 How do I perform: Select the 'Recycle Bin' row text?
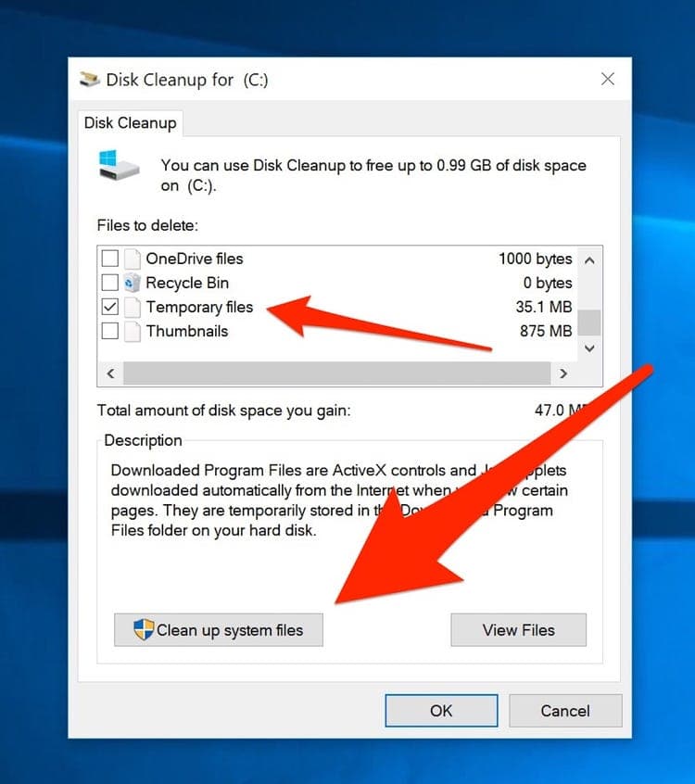point(187,283)
